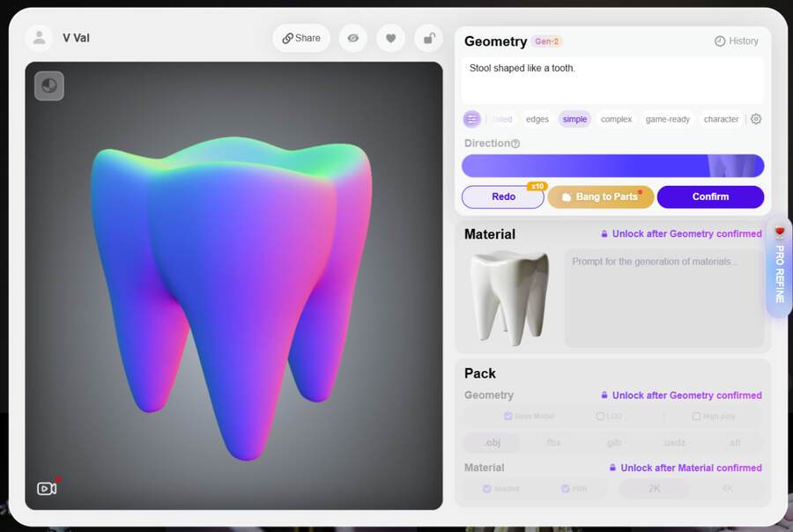The height and width of the screenshot is (532, 793).
Task: Click the purple Direction bar
Action: (612, 166)
